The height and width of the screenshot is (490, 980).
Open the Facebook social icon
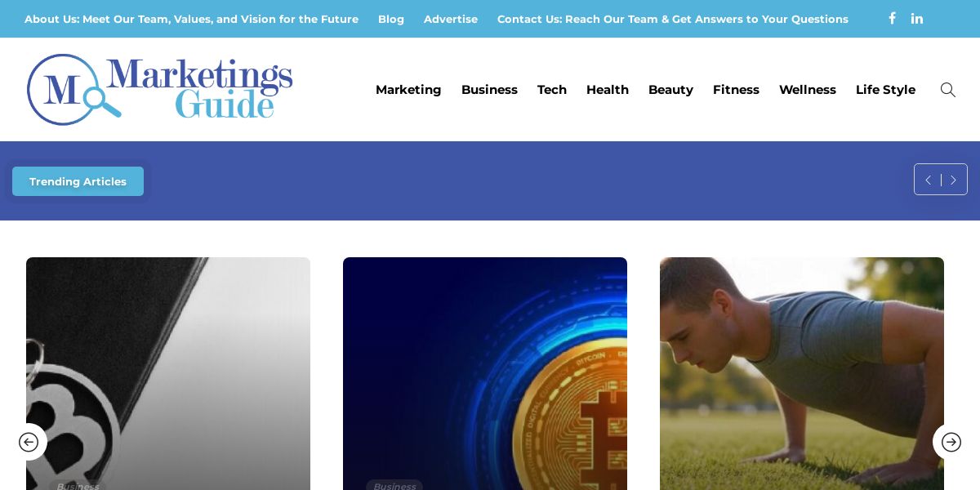(892, 18)
